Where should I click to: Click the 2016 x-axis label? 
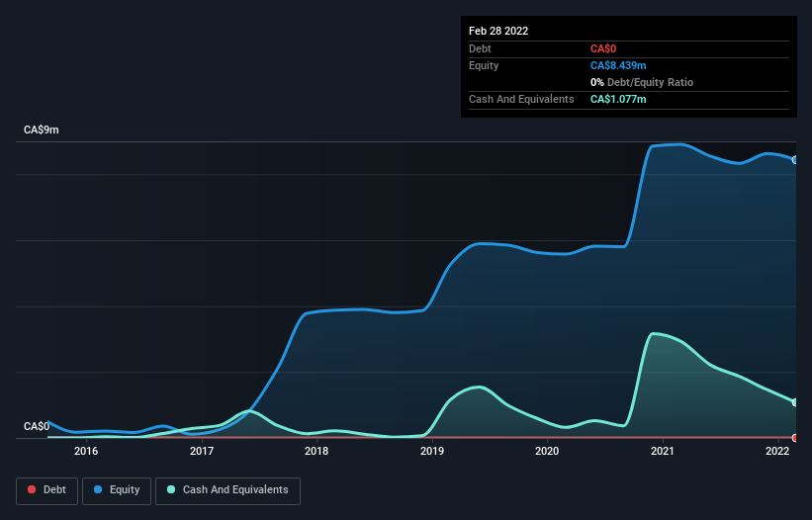pos(86,451)
